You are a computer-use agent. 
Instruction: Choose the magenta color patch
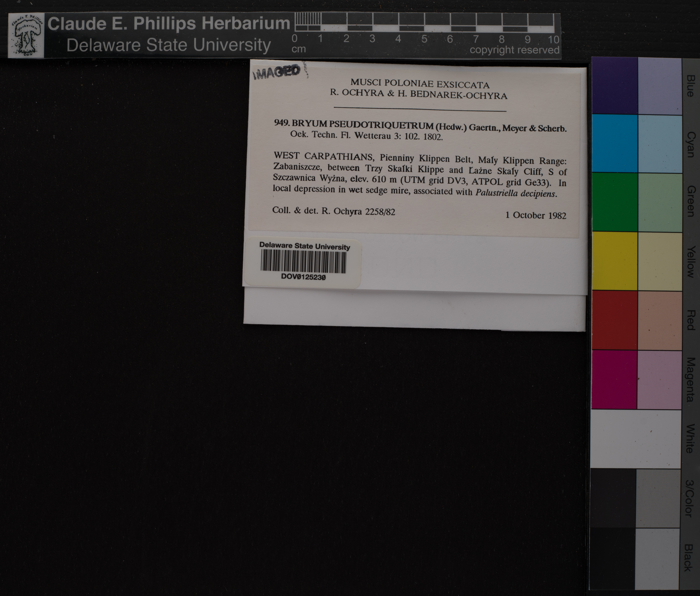tap(614, 379)
